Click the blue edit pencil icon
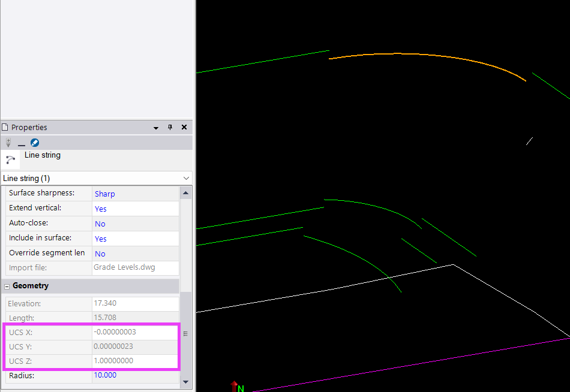Image resolution: width=570 pixels, height=392 pixels. click(35, 143)
